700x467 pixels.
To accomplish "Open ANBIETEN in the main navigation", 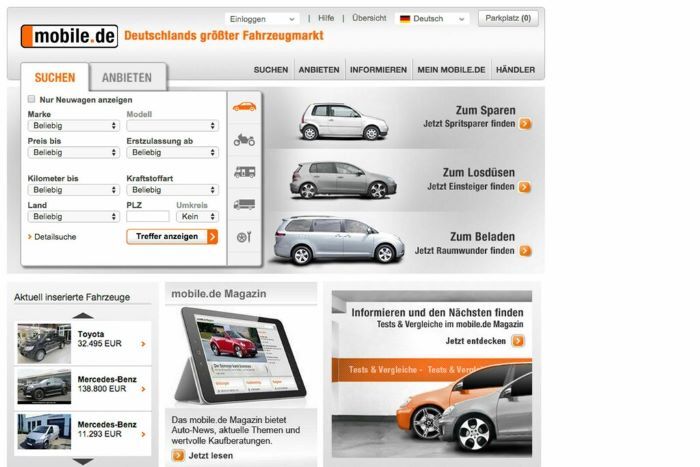I will (x=319, y=70).
